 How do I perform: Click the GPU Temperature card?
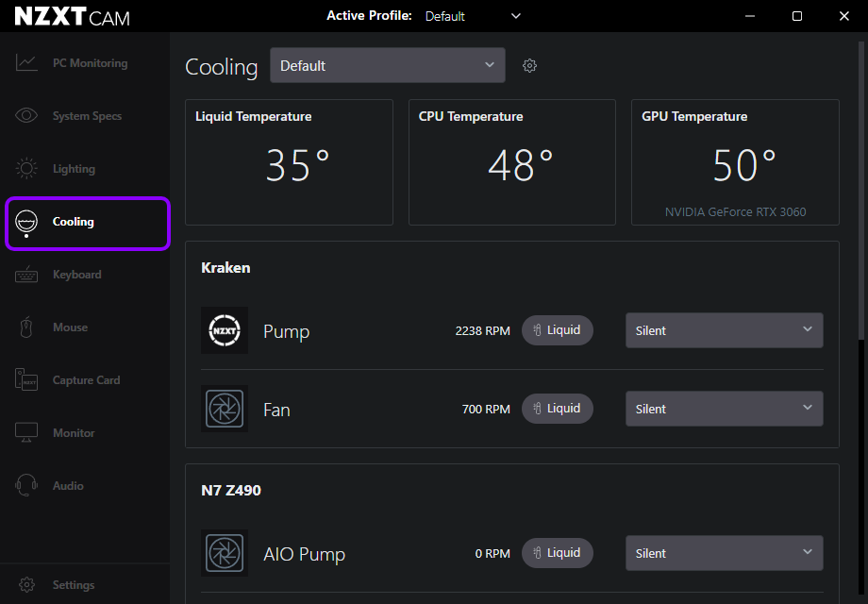pyautogui.click(x=735, y=162)
